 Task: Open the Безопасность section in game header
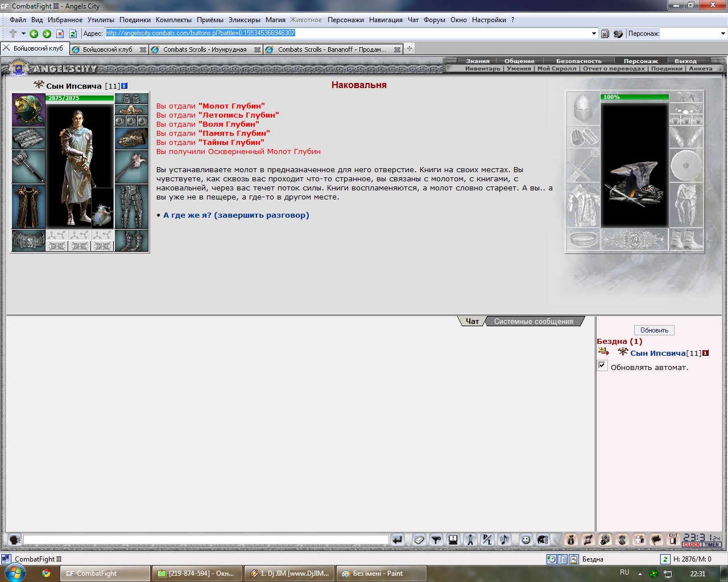click(x=579, y=61)
